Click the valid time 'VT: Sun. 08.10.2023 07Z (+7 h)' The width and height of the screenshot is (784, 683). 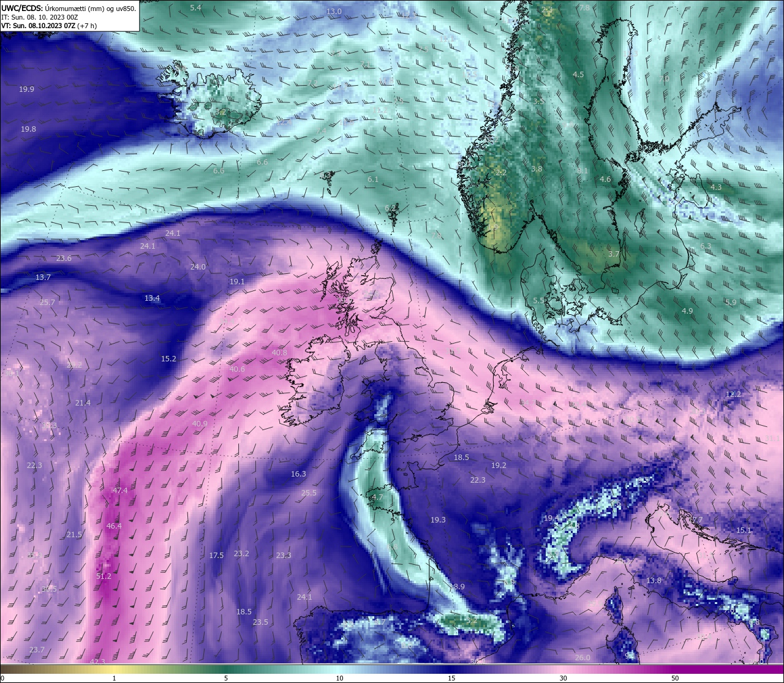[x=48, y=26]
